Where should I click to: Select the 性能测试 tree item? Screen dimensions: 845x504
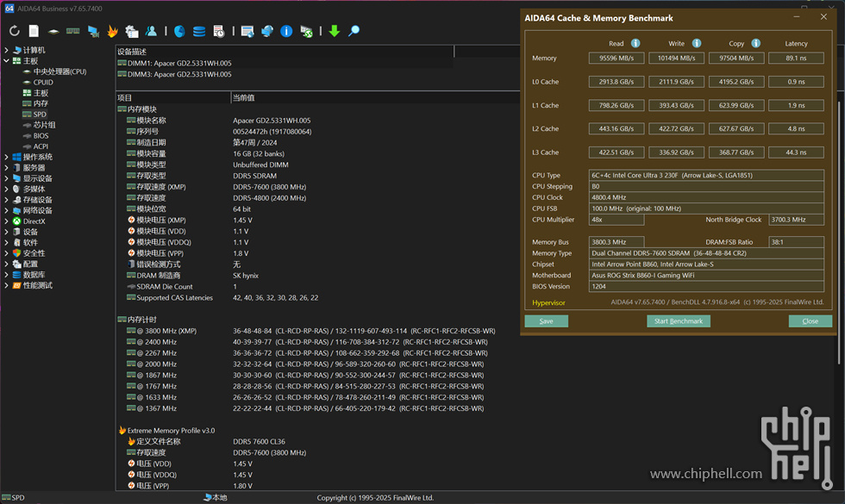point(38,285)
